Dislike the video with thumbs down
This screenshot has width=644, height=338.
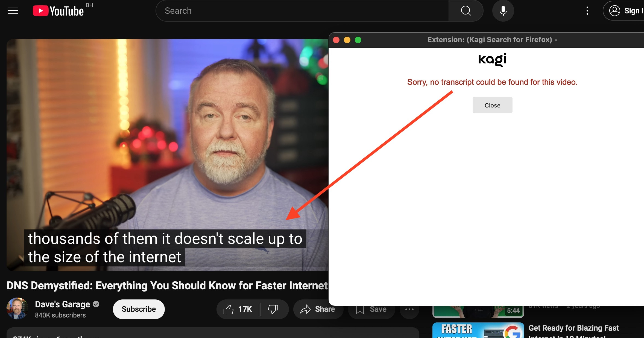tap(273, 309)
